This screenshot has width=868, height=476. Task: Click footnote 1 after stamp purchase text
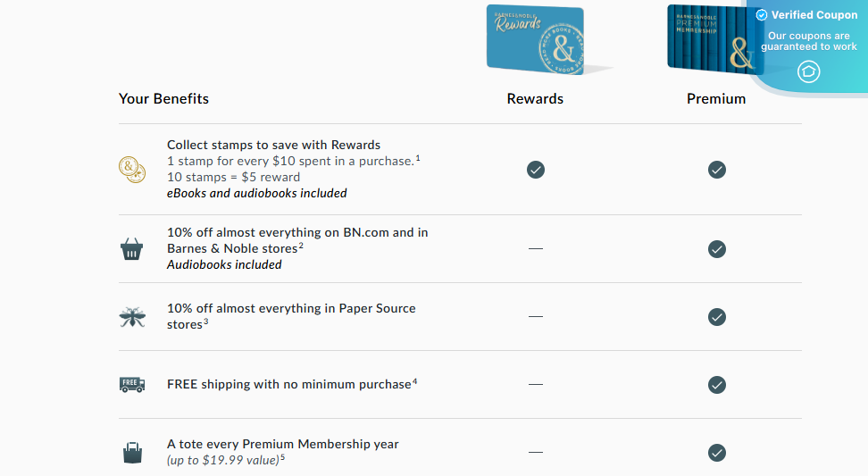coord(417,158)
